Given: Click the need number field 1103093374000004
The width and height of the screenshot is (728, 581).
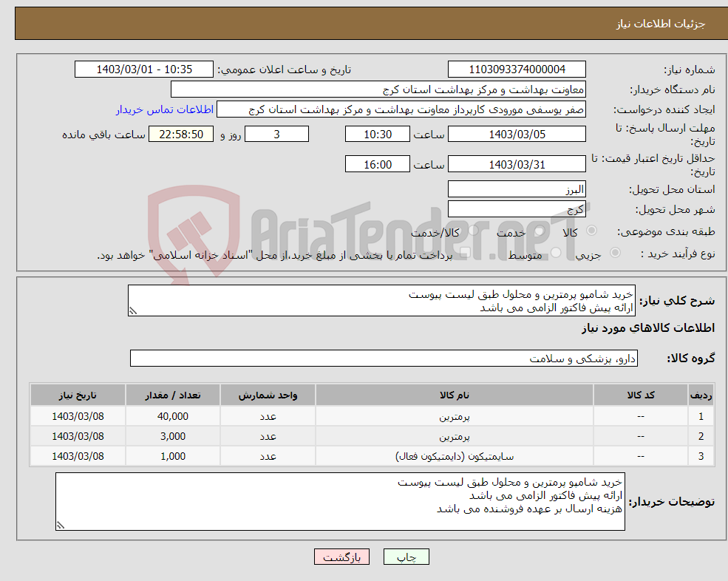Looking at the screenshot, I should (x=517, y=69).
